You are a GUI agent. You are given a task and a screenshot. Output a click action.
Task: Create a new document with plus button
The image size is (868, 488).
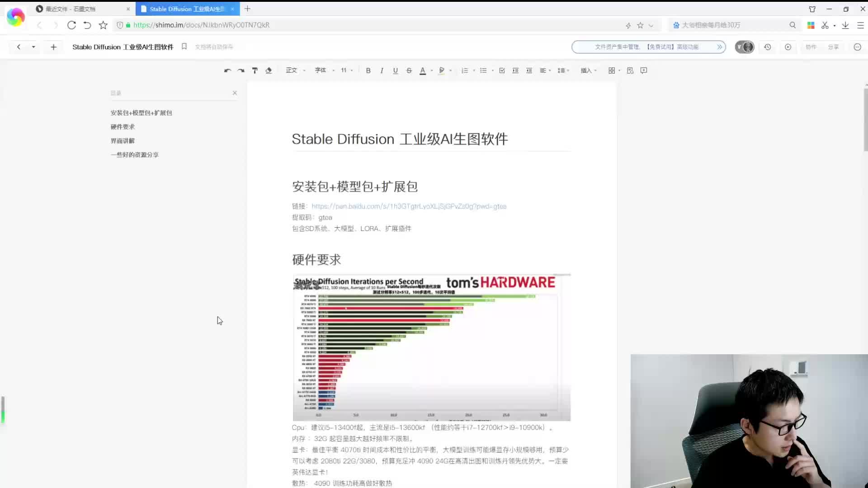53,47
